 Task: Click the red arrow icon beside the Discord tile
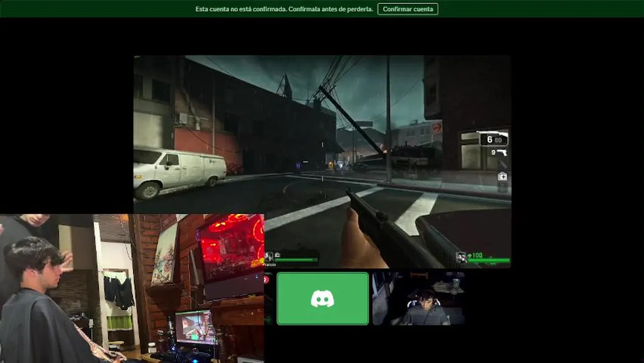point(267,279)
